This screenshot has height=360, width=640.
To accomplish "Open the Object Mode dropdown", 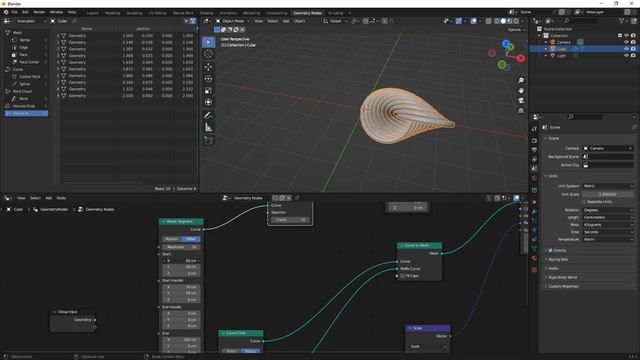I will click(x=233, y=21).
